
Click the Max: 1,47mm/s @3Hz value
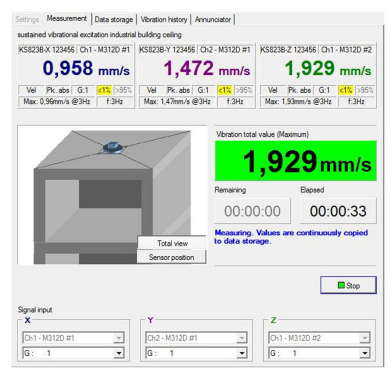(x=177, y=101)
